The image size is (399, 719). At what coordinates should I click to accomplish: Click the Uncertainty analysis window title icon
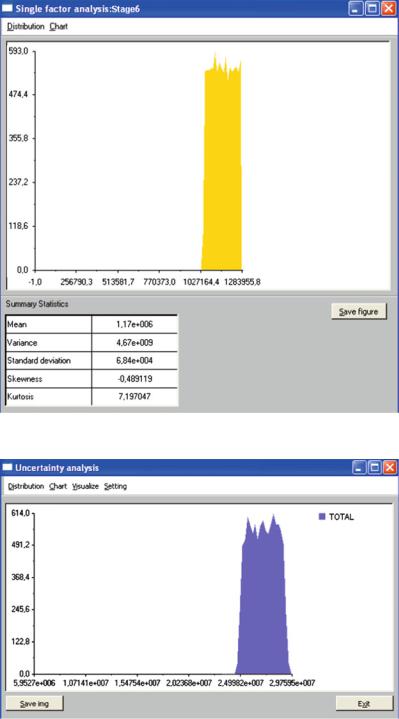coord(8,468)
